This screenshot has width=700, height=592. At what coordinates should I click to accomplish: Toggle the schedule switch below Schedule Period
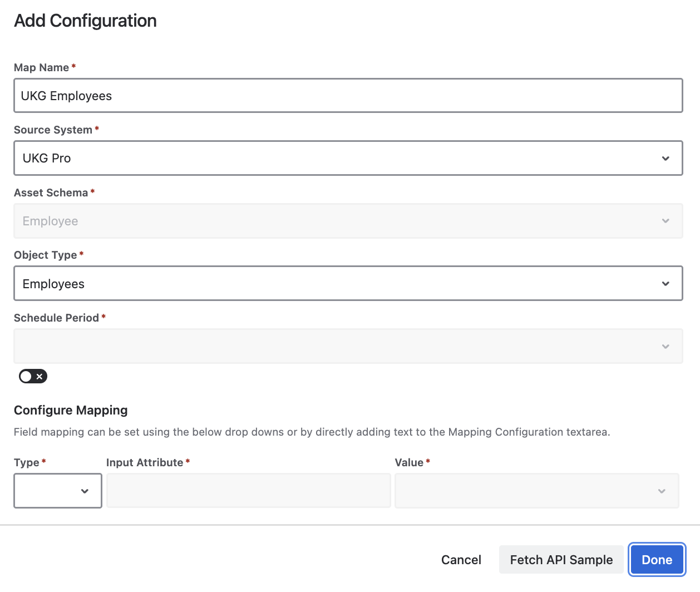coord(33,377)
